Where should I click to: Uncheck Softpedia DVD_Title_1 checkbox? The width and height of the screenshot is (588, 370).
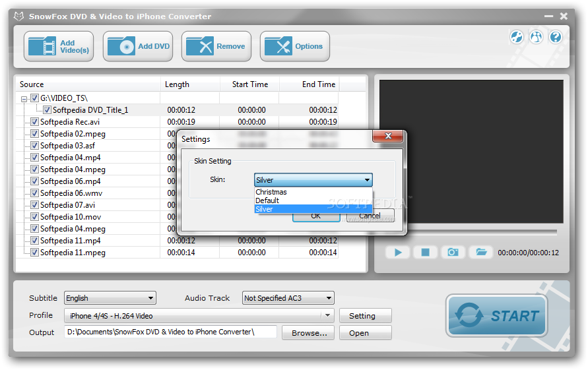pyautogui.click(x=47, y=110)
